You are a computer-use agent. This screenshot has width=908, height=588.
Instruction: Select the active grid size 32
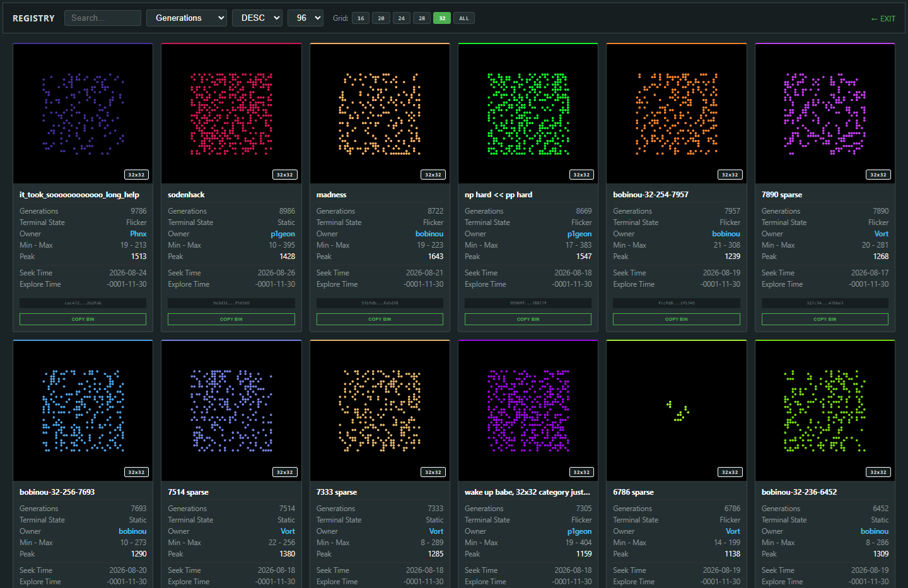pos(442,18)
